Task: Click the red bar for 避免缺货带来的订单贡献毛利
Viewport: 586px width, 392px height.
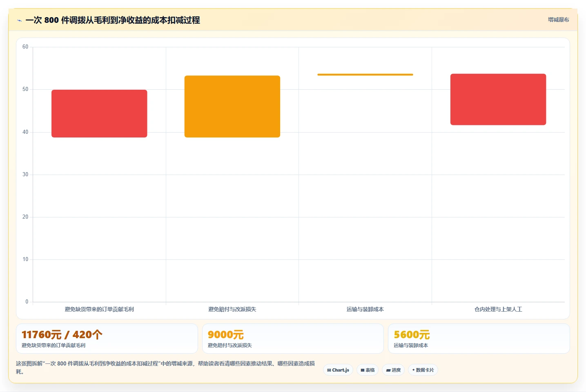Action: (x=99, y=113)
